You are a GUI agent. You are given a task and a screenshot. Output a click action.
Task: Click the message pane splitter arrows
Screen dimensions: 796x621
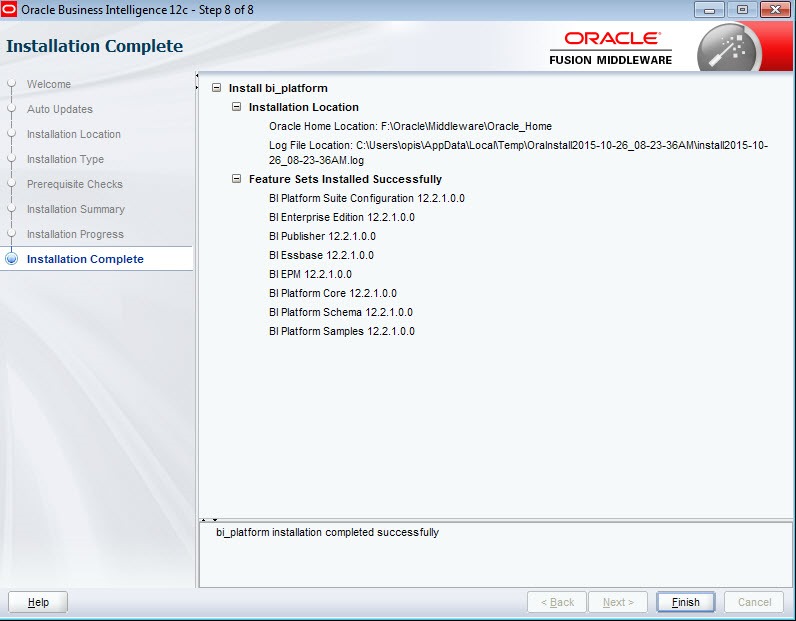tap(209, 520)
